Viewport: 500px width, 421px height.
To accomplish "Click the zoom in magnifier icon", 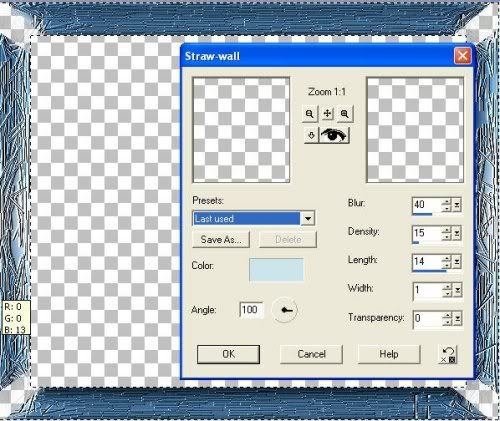I will (345, 114).
